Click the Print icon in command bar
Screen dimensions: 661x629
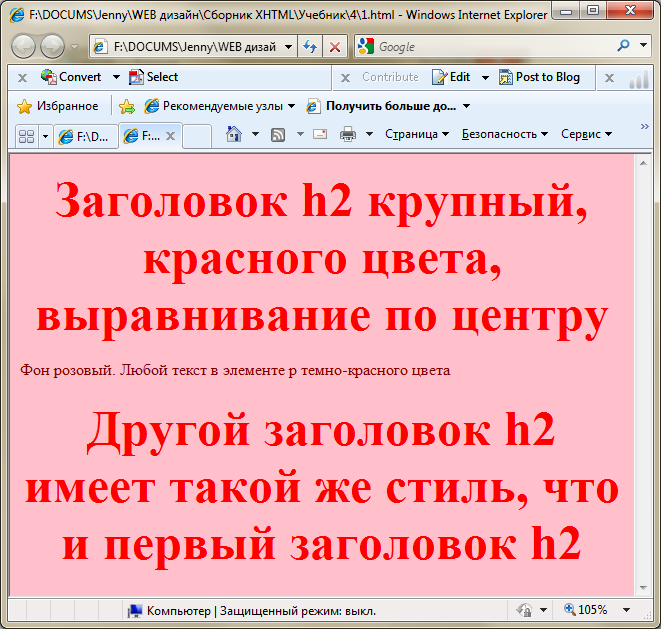[348, 134]
